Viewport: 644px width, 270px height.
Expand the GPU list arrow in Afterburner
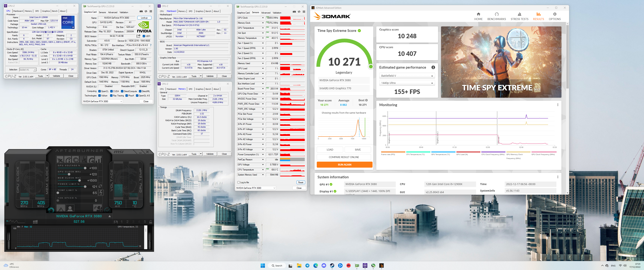tap(110, 216)
